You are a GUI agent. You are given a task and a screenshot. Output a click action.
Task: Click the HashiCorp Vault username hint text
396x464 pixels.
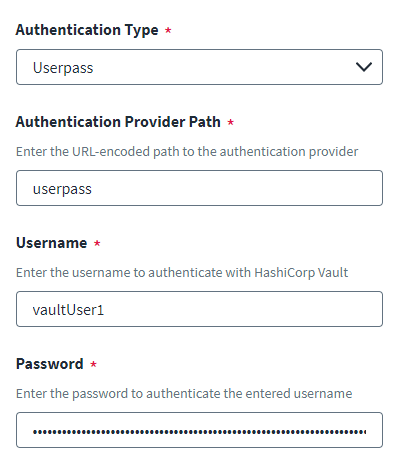182,273
